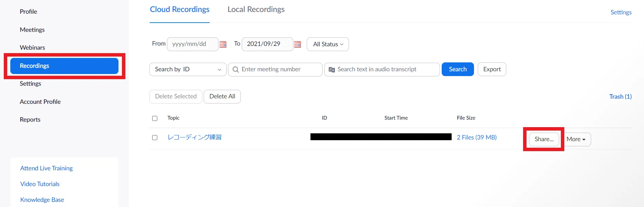Click the Share... button for the recording
The width and height of the screenshot is (644, 207).
544,139
